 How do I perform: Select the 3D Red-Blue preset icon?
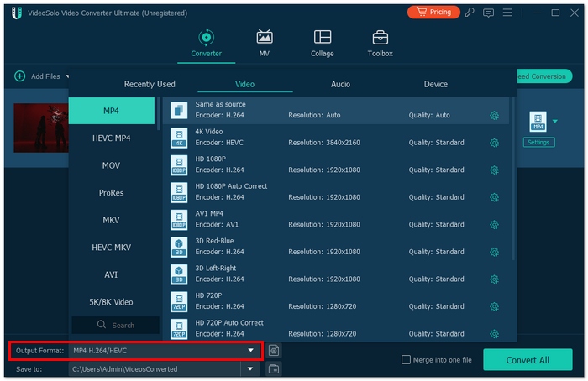[x=179, y=248]
